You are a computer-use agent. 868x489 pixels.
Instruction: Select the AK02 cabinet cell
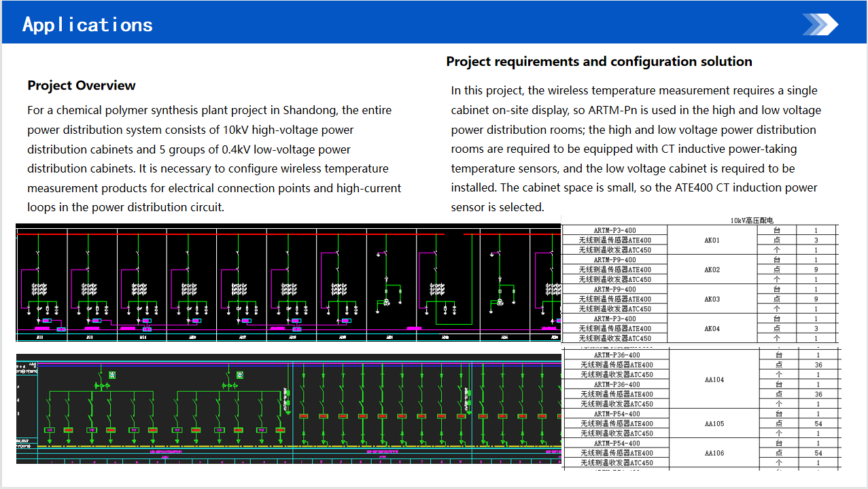pyautogui.click(x=712, y=270)
